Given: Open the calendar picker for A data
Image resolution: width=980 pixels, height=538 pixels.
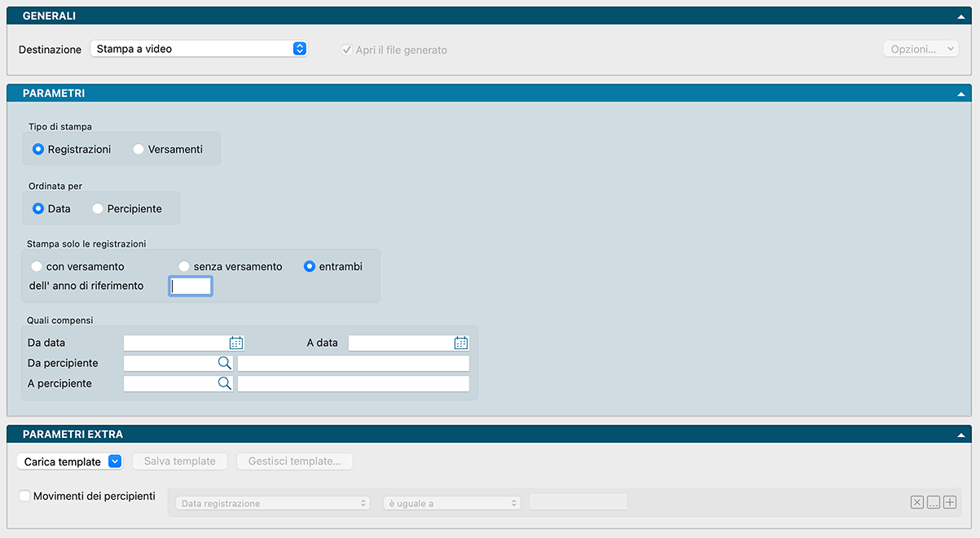Looking at the screenshot, I should pyautogui.click(x=461, y=343).
